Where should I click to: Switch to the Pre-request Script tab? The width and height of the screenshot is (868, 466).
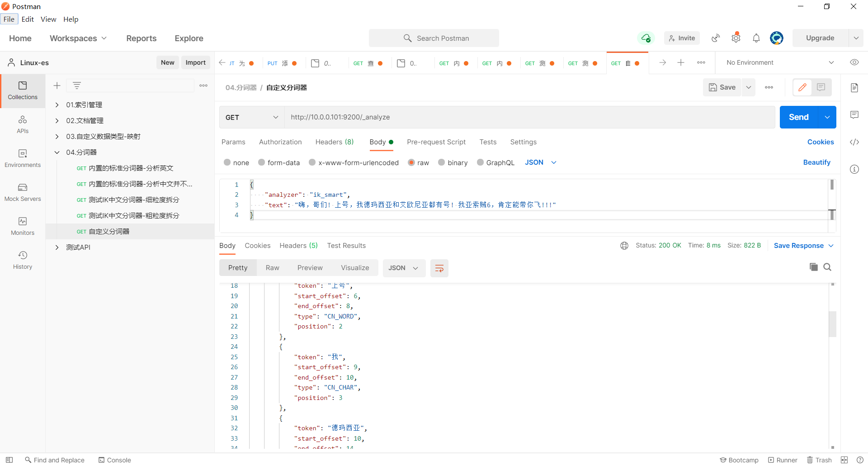pyautogui.click(x=436, y=142)
